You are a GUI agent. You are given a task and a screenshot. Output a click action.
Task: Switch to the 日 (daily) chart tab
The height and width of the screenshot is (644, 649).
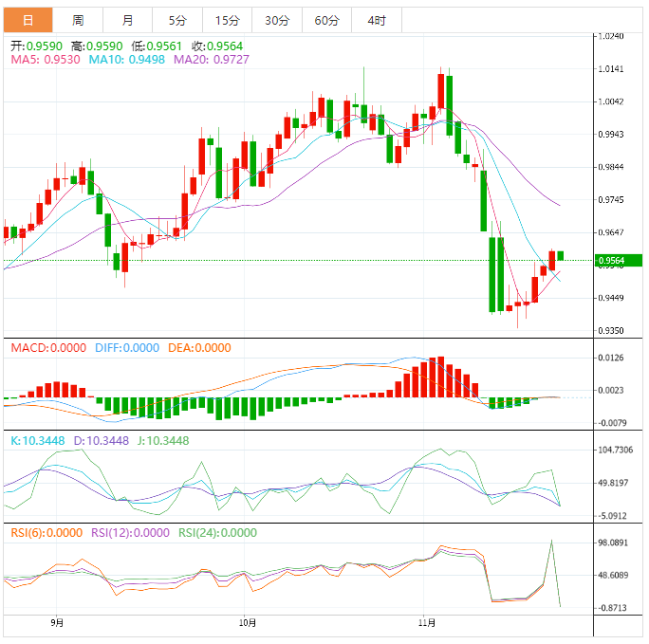click(28, 20)
